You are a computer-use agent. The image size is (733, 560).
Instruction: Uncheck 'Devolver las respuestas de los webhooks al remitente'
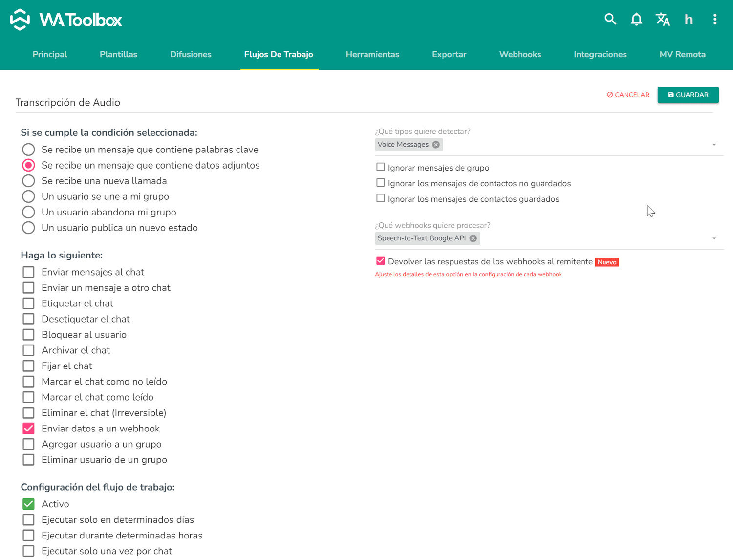(x=381, y=260)
